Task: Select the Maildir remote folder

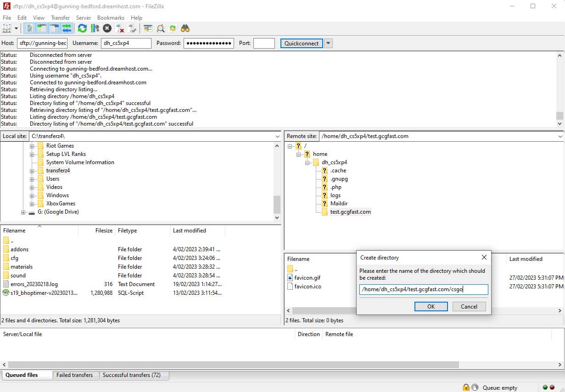Action: (x=339, y=204)
